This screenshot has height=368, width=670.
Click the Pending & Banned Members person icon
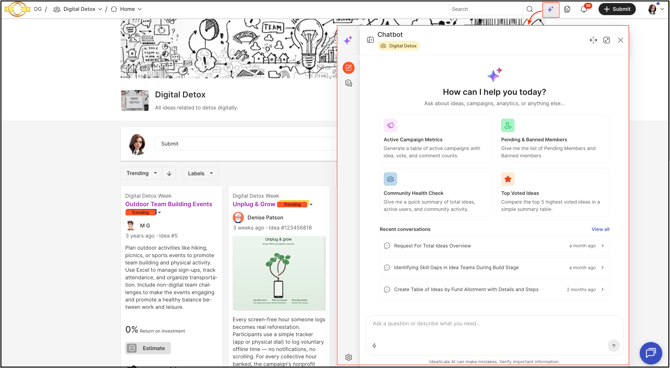pos(508,125)
